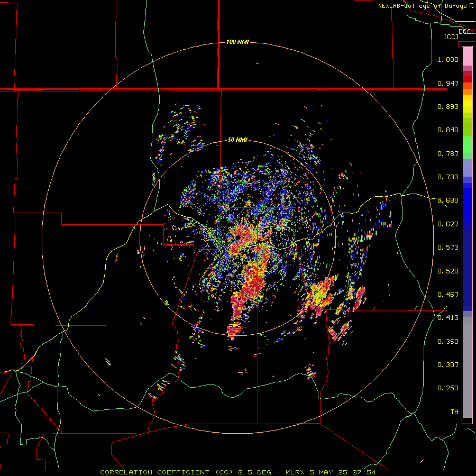The height and width of the screenshot is (476, 476).
Task: Click the 1.000 color scale value
Action: pos(448,59)
